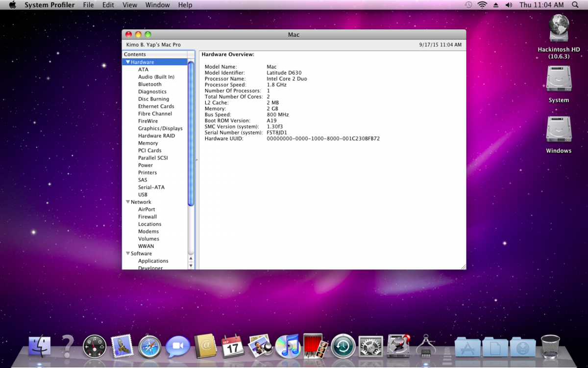Click the question mark Dock icon
Screen dimensions: 588x368
(67, 346)
